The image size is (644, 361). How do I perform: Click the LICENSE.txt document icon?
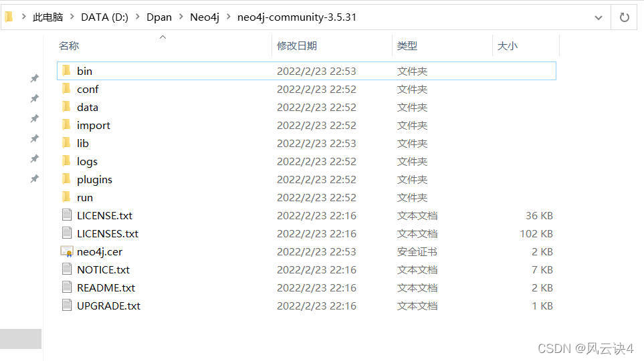point(66,215)
